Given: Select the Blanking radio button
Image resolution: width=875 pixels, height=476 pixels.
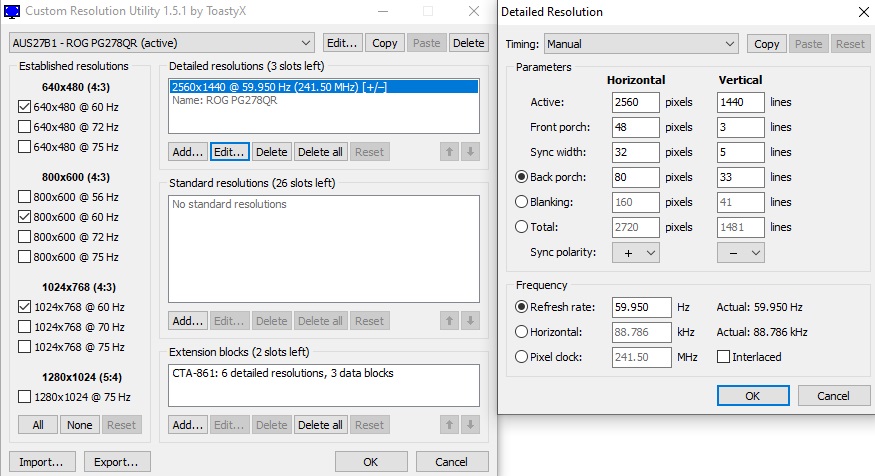Looking at the screenshot, I should tap(520, 202).
